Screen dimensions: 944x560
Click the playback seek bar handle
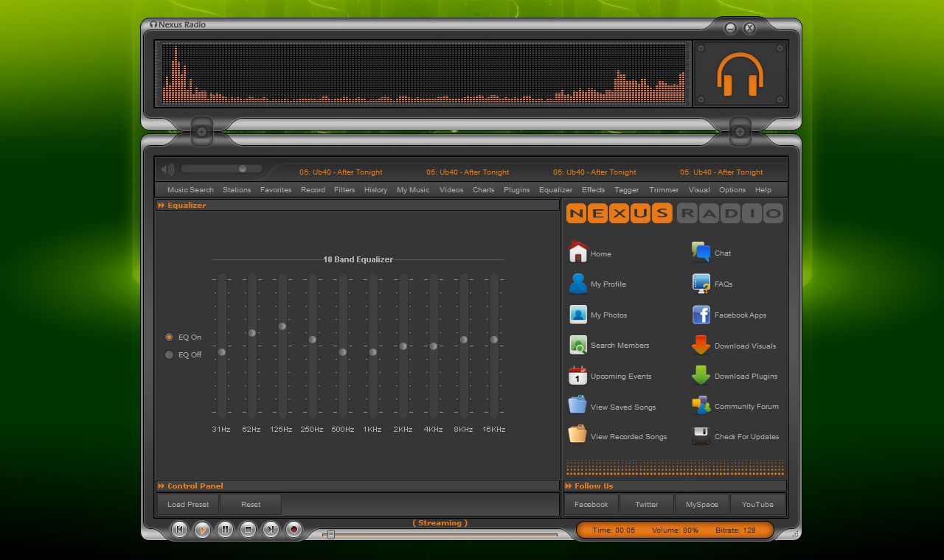(x=331, y=534)
